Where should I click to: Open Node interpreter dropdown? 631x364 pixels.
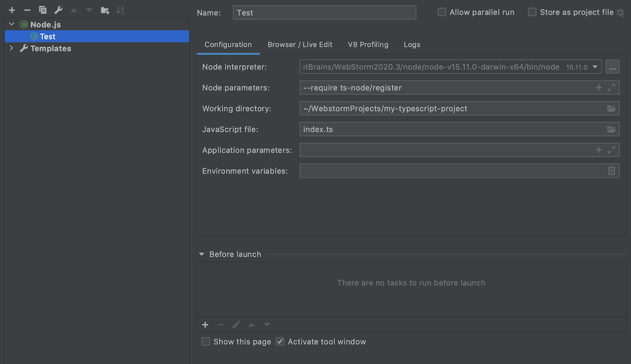click(595, 67)
